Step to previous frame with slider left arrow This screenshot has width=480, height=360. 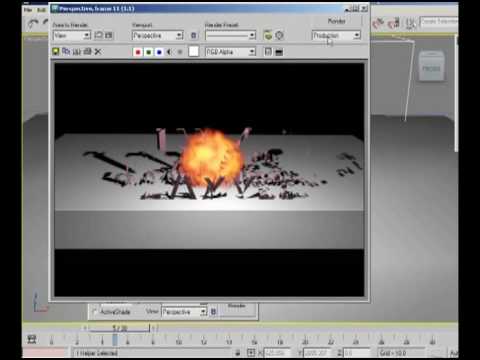pyautogui.click(x=85, y=328)
